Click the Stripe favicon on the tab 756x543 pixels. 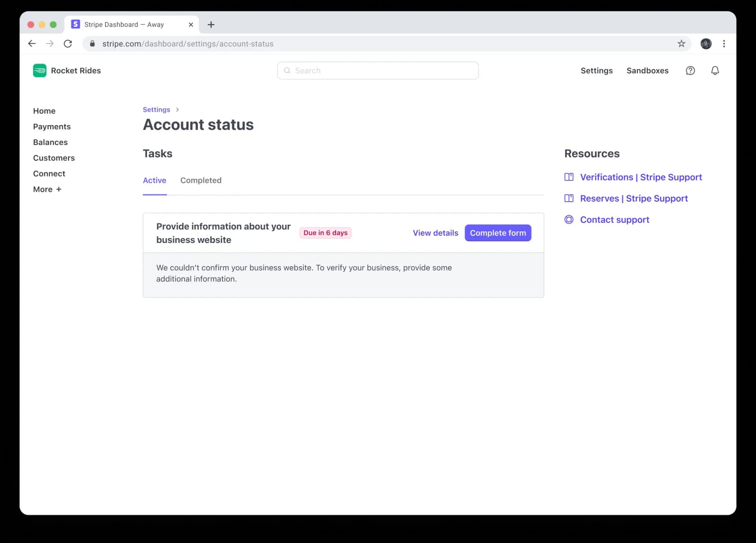(x=76, y=24)
